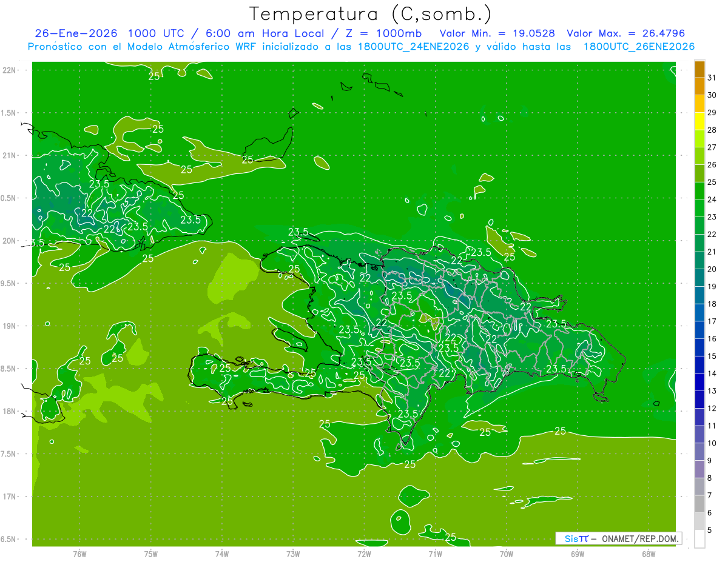Screen dimensions: 728x562
Task: Click the legend value "24"
Action: point(712,199)
